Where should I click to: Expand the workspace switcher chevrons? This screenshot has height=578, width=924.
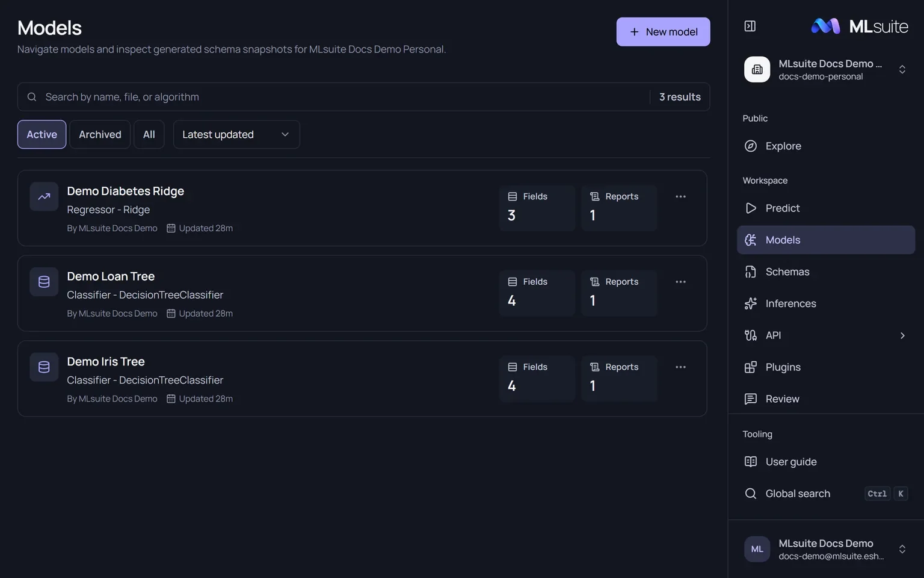pyautogui.click(x=902, y=69)
